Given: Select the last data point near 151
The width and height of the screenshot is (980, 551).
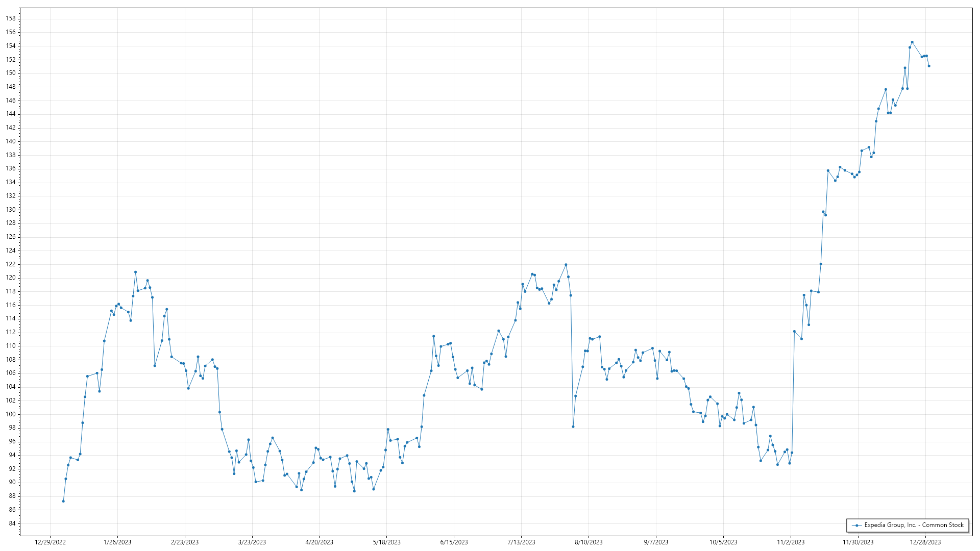Looking at the screenshot, I should click(x=929, y=66).
